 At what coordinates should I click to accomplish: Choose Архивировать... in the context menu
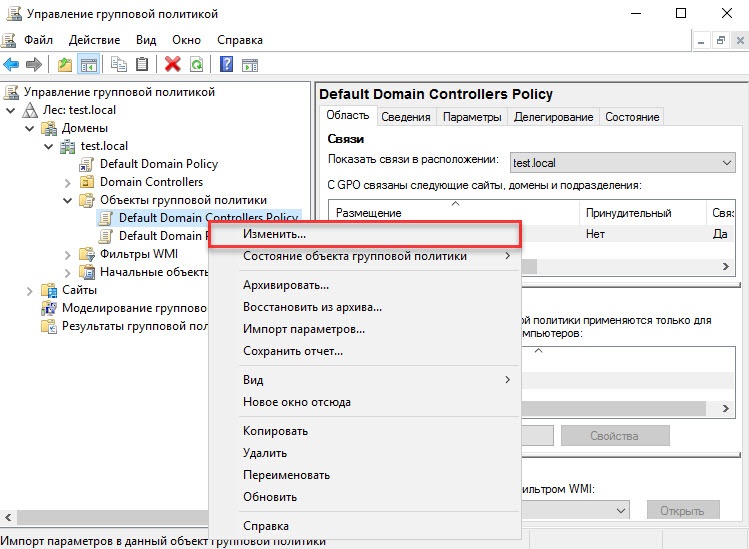pos(365,285)
